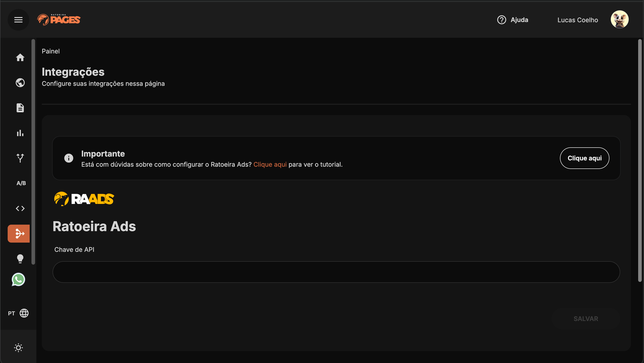The height and width of the screenshot is (363, 644).
Task: Click the Ajuda text label
Action: 520,20
